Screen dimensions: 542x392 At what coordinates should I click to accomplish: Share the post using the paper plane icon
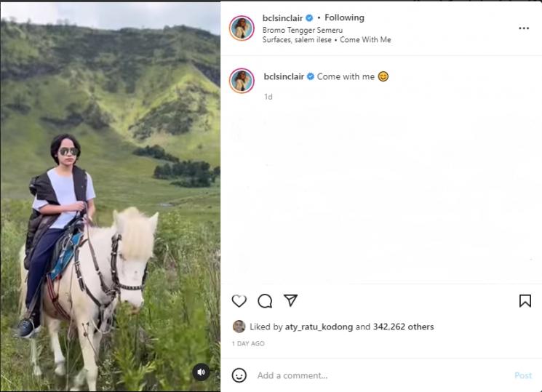coord(290,300)
